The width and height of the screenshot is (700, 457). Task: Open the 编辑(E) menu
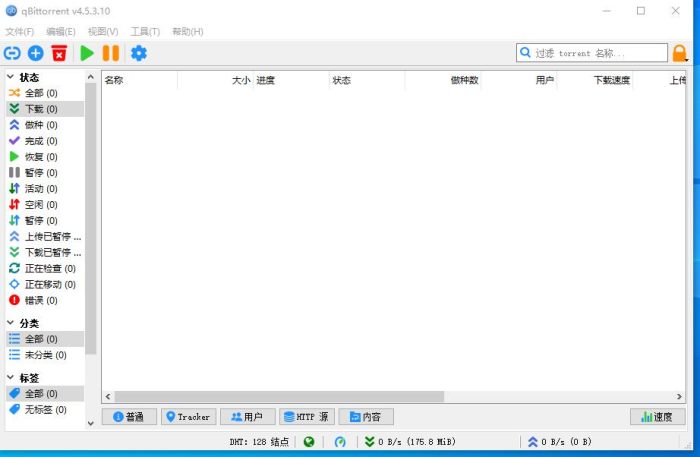[x=61, y=31]
